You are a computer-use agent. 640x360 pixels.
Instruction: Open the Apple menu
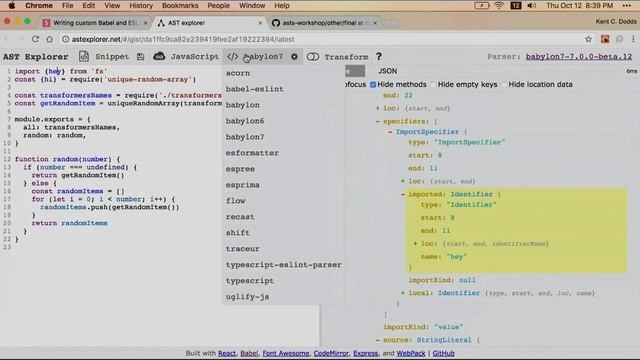pos(12,6)
